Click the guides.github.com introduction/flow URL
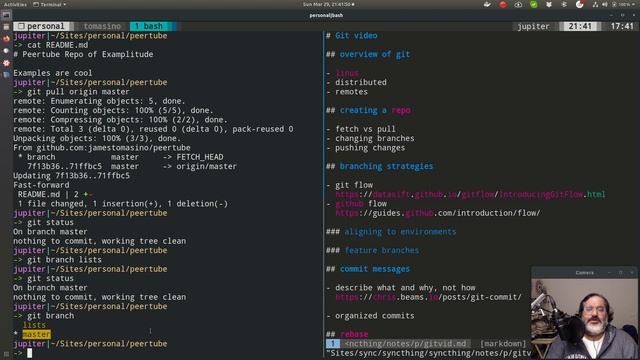The height and width of the screenshot is (360, 640). pyautogui.click(x=438, y=213)
